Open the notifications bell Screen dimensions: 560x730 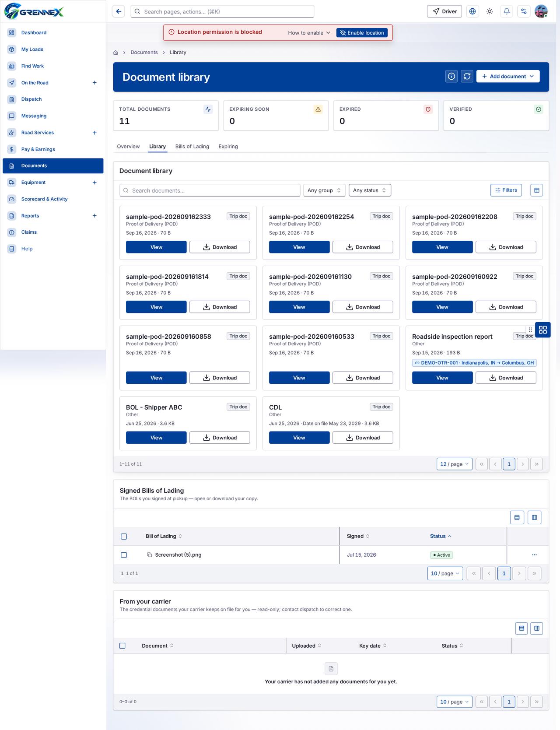point(507,11)
